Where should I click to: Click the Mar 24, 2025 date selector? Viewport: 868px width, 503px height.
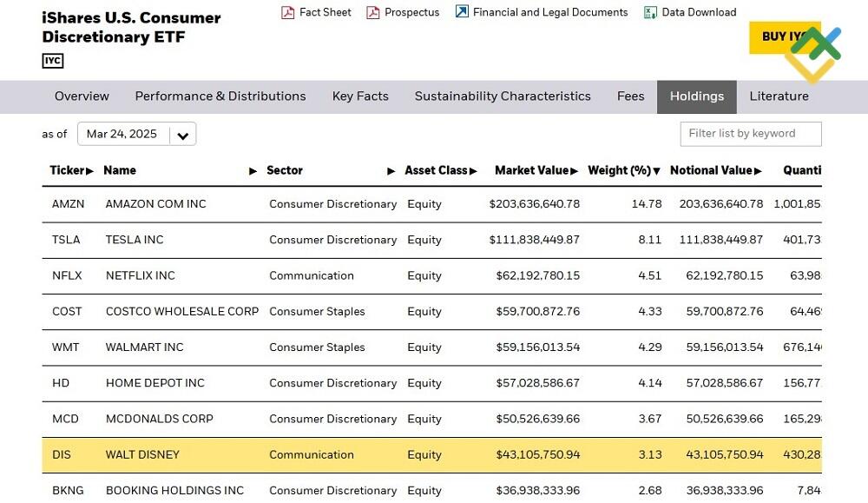pos(137,134)
